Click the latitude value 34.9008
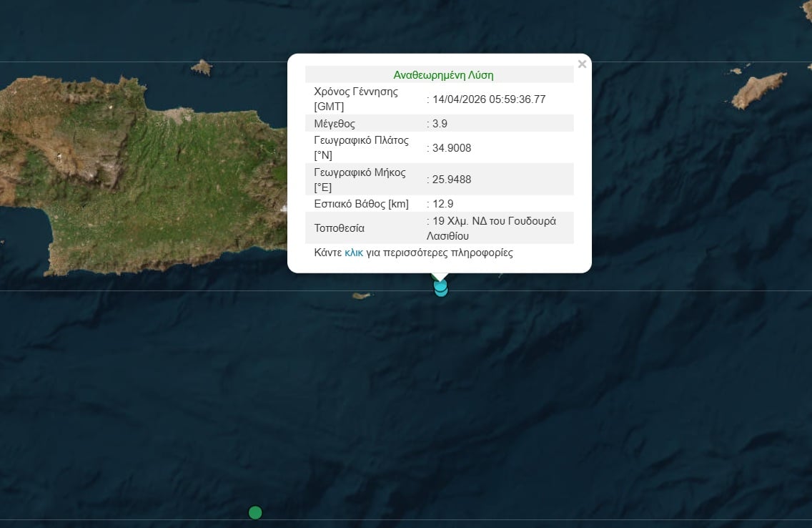812x528 pixels. coord(451,148)
